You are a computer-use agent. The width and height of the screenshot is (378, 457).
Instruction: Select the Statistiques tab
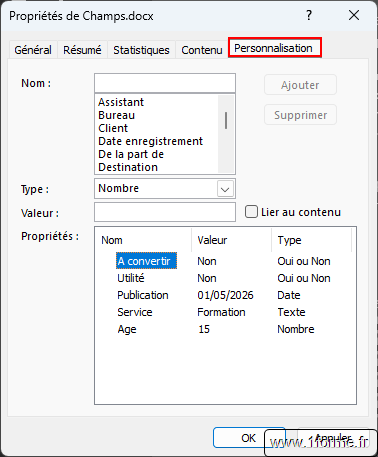(x=141, y=50)
